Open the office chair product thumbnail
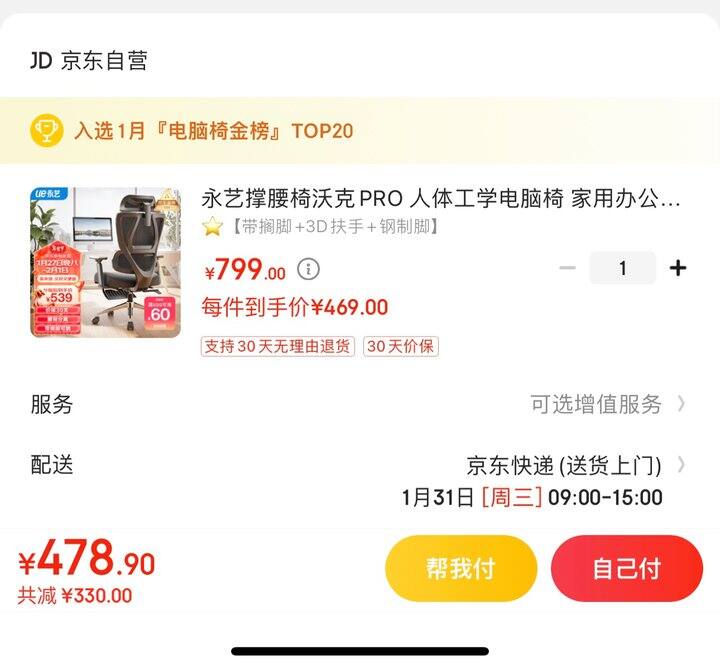This screenshot has width=720, height=669. 106,262
